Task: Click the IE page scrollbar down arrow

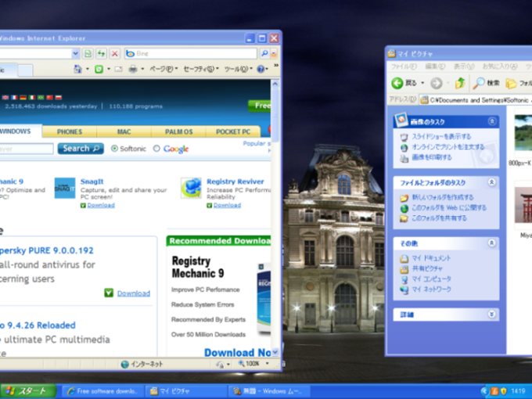Action: click(275, 353)
